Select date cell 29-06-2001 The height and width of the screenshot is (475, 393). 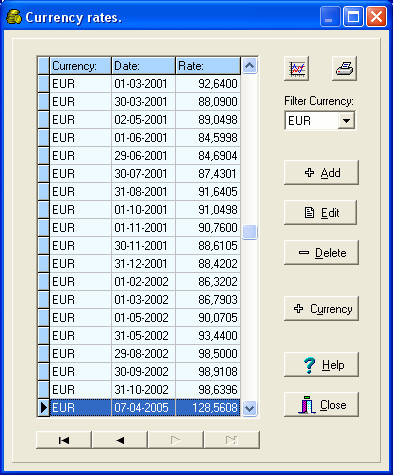click(143, 156)
